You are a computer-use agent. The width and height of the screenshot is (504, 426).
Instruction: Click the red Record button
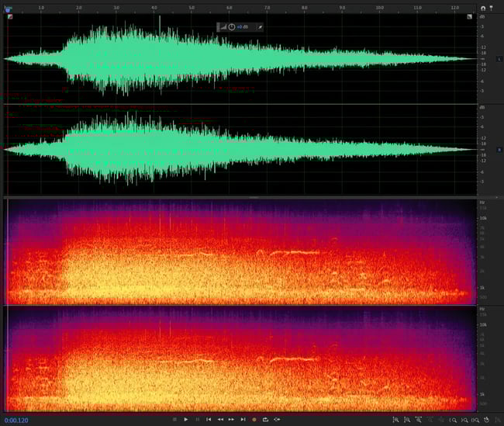click(254, 420)
